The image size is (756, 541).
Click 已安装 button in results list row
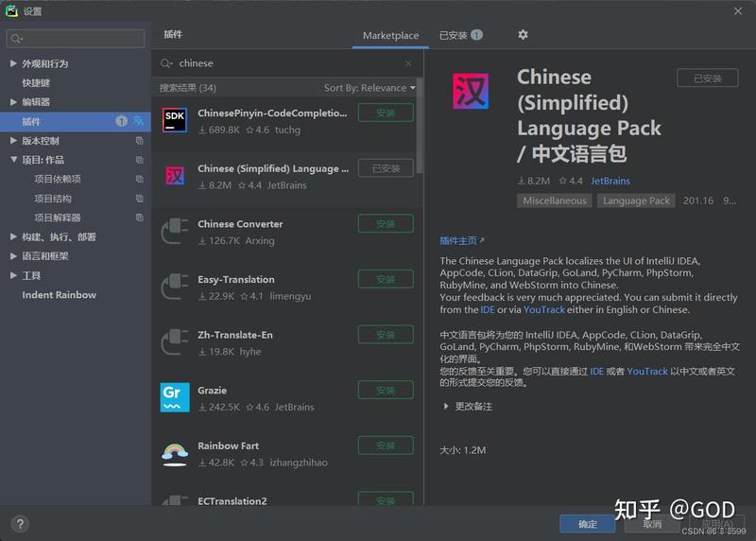386,168
